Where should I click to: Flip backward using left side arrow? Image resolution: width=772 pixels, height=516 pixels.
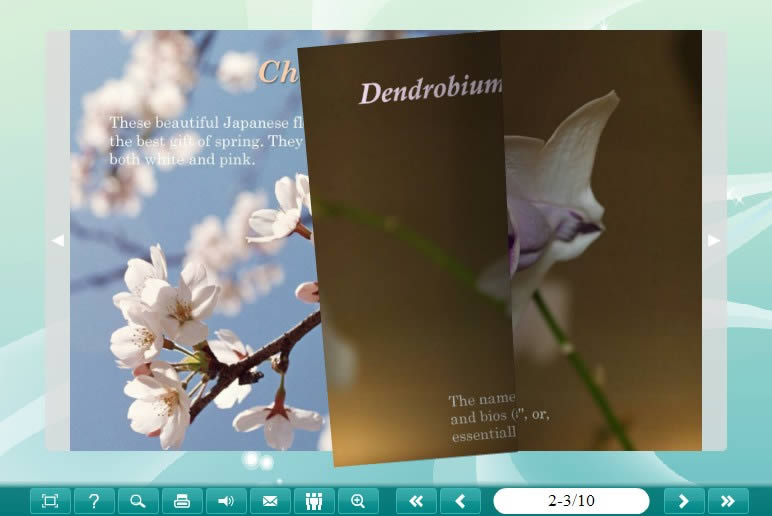(x=58, y=240)
